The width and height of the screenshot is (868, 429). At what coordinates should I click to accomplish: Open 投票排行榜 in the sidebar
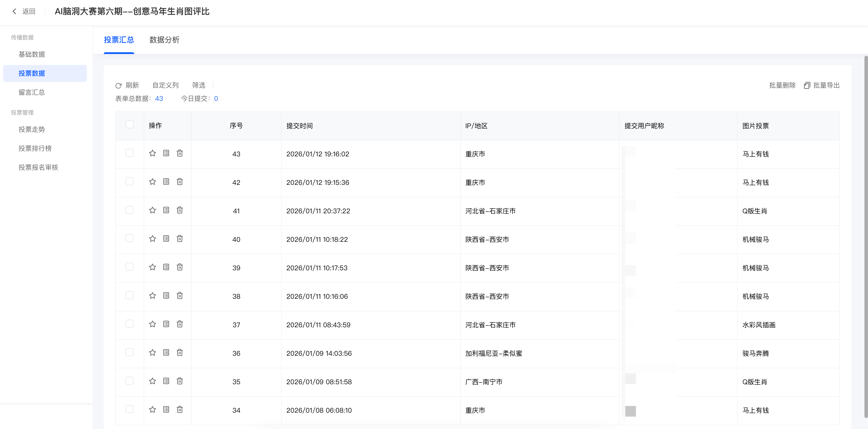coord(35,148)
